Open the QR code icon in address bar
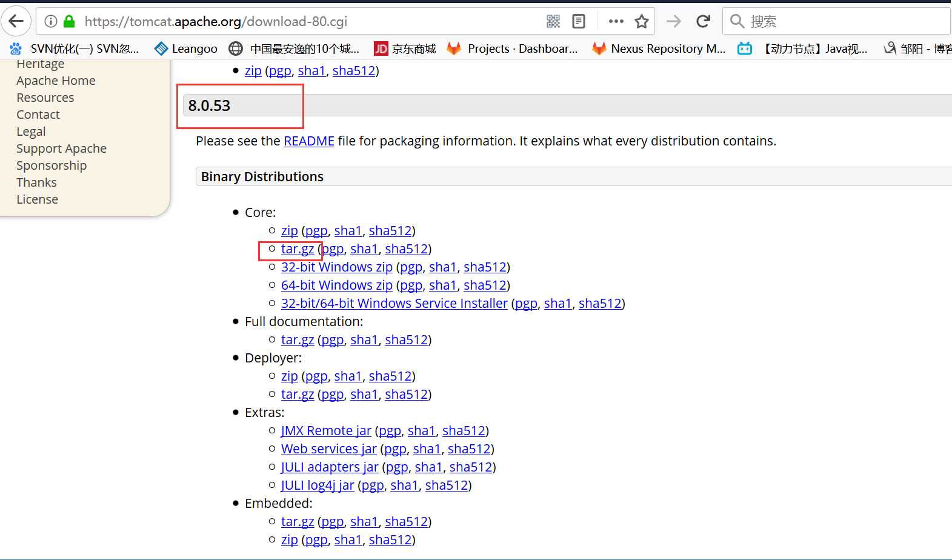This screenshot has width=952, height=560. (x=553, y=21)
